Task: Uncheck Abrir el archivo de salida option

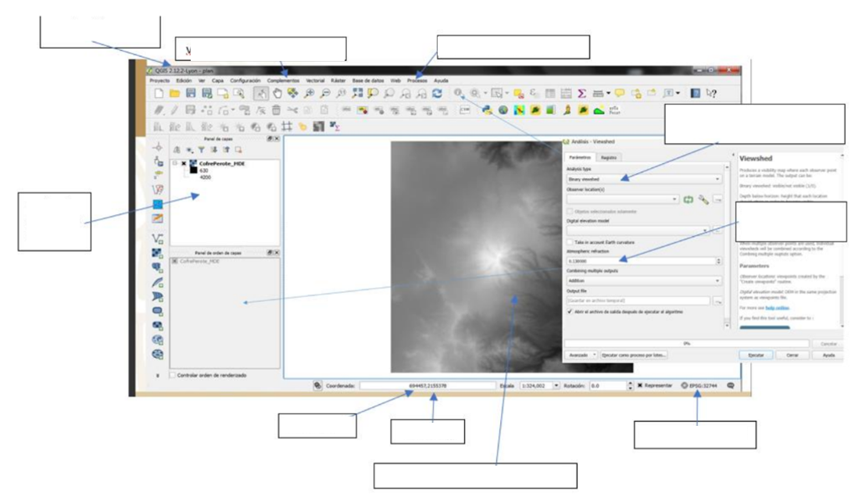Action: point(570,311)
